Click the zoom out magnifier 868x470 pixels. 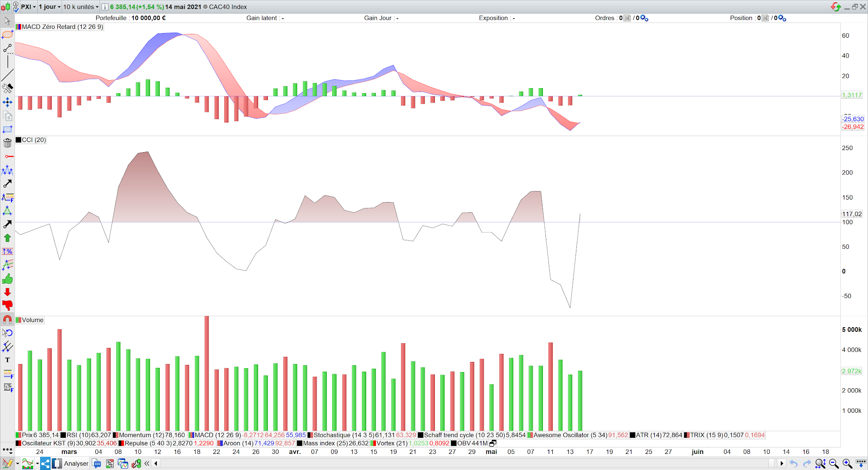tap(834, 464)
